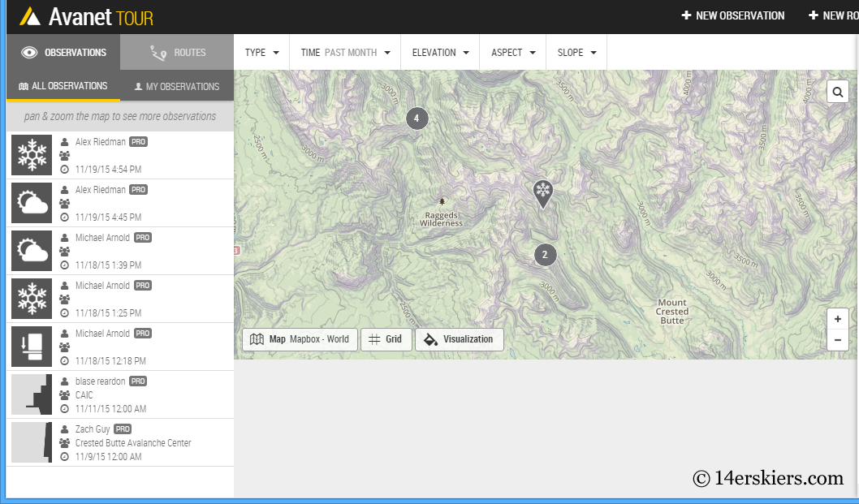
Task: Click snowflake icon of Alex Riedman 4:54 PM
Action: tap(32, 155)
